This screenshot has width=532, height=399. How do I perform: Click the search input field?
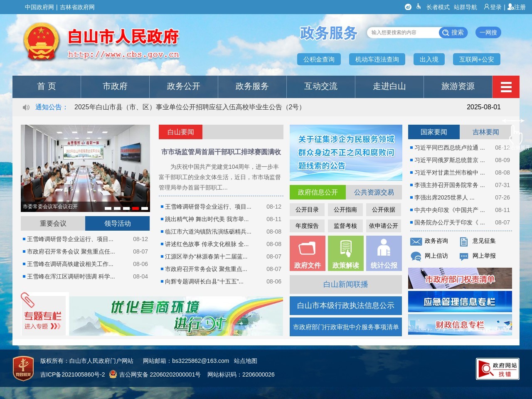click(401, 32)
